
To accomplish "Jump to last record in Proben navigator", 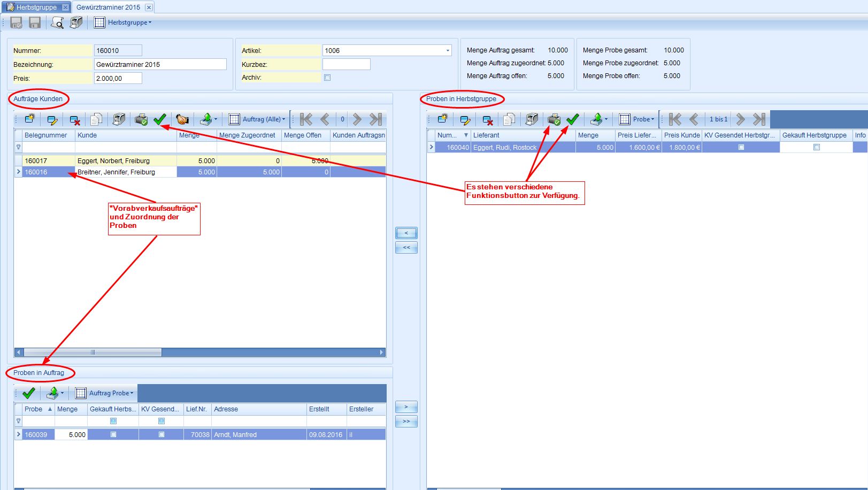I will [759, 119].
